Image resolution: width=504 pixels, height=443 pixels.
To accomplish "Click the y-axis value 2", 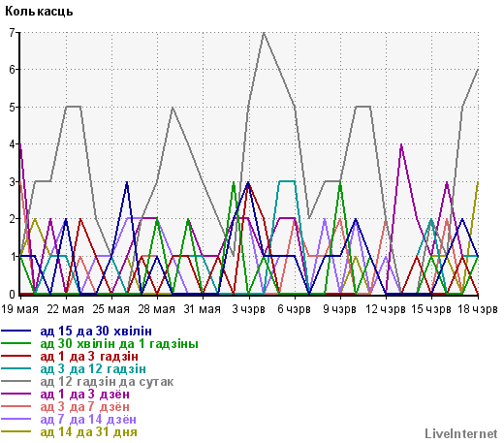I will (x=13, y=219).
